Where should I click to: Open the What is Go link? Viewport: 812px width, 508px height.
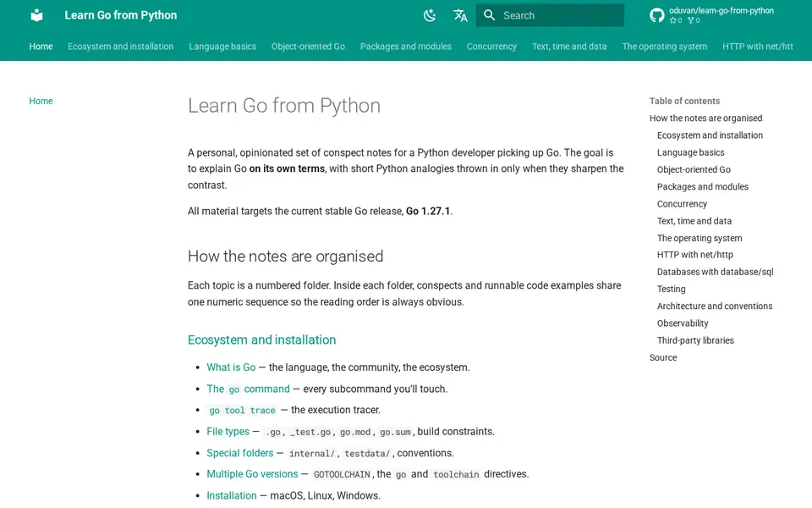[231, 367]
